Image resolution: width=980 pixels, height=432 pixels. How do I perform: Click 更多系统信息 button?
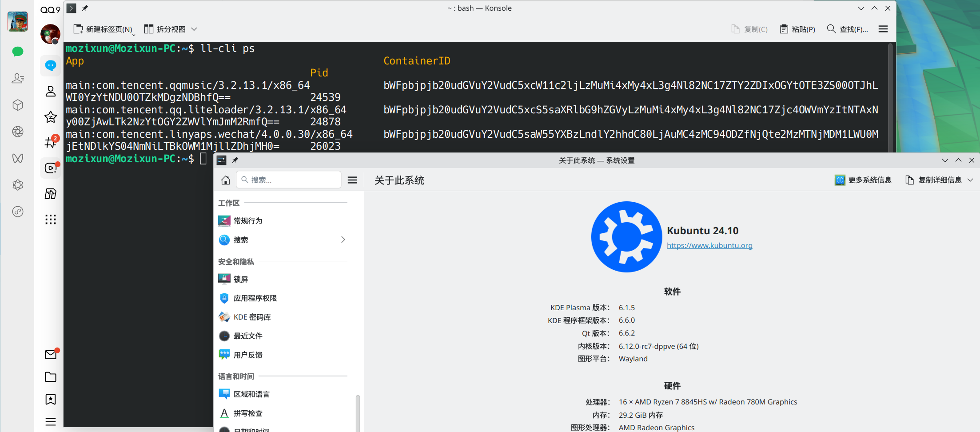[863, 180]
